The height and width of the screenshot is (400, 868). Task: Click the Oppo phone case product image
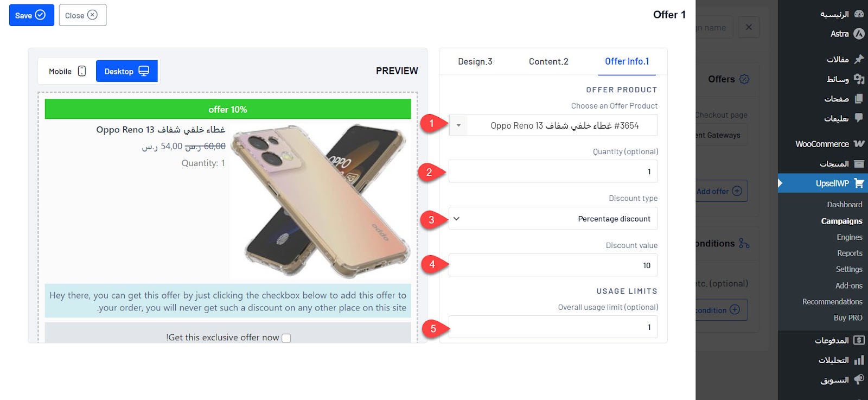(321, 201)
